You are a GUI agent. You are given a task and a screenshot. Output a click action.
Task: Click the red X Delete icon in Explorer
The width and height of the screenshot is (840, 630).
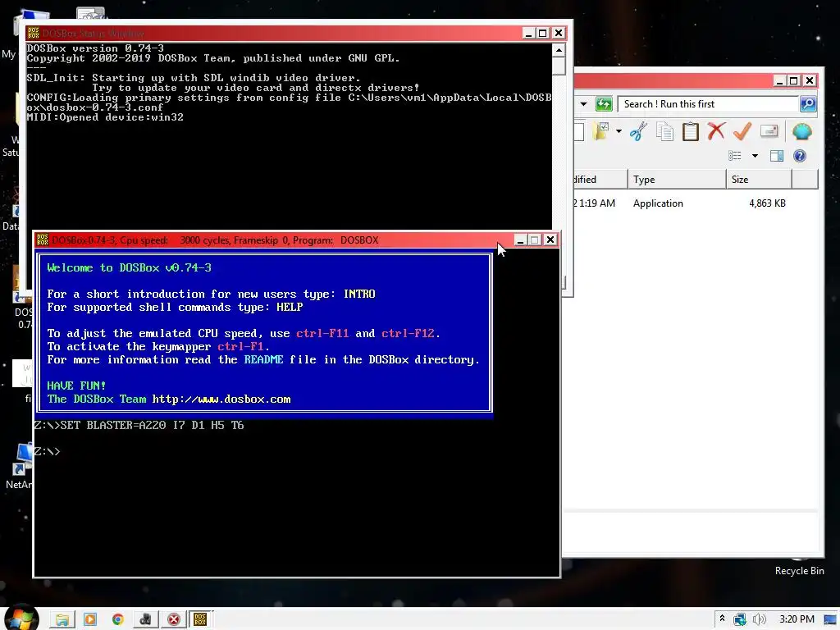point(716,131)
